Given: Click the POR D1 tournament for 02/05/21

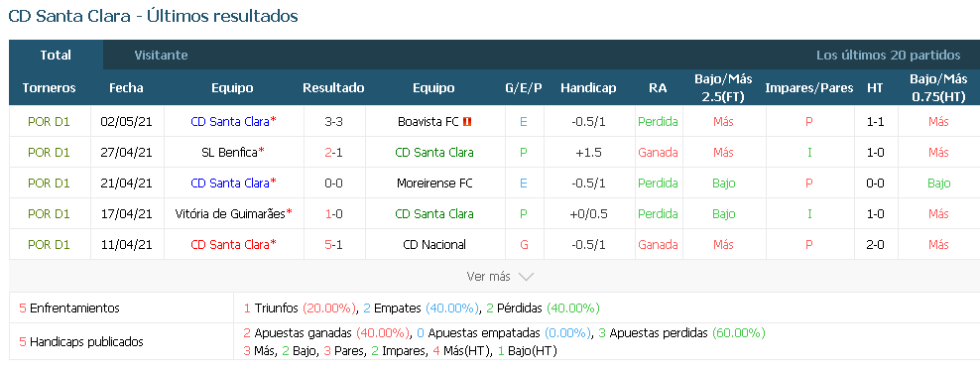Looking at the screenshot, I should 49,122.
